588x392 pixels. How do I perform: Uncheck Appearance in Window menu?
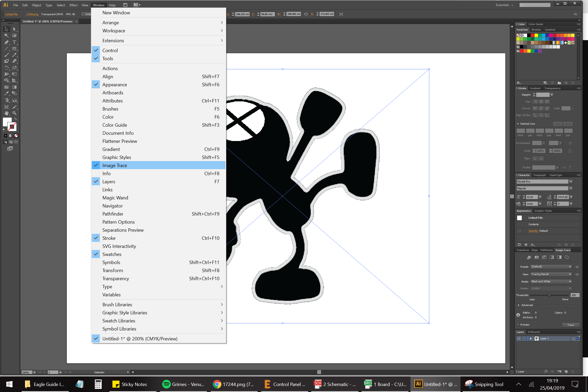(158, 85)
